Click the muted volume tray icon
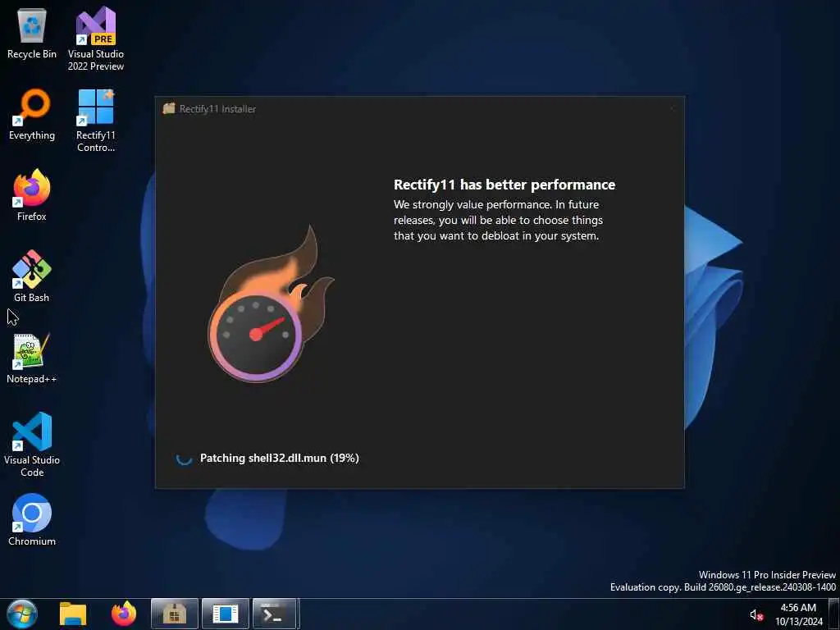This screenshot has width=840, height=630. (756, 615)
